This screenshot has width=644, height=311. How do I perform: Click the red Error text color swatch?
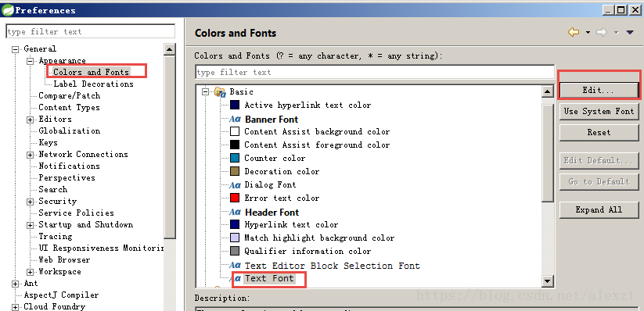(235, 198)
